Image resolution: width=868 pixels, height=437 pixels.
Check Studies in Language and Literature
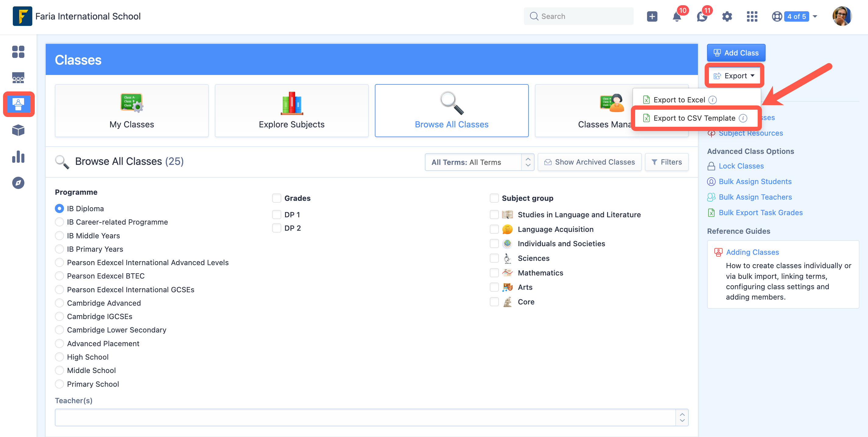click(x=494, y=215)
